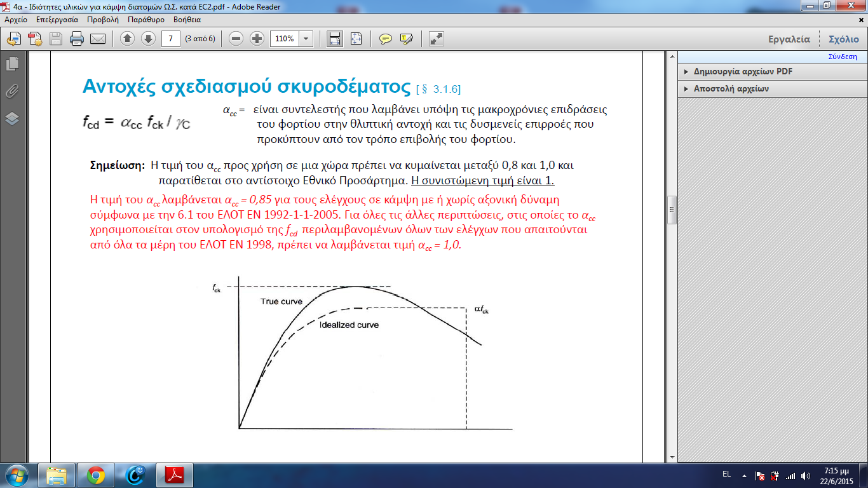Open the Προβολή menu

coord(102,20)
